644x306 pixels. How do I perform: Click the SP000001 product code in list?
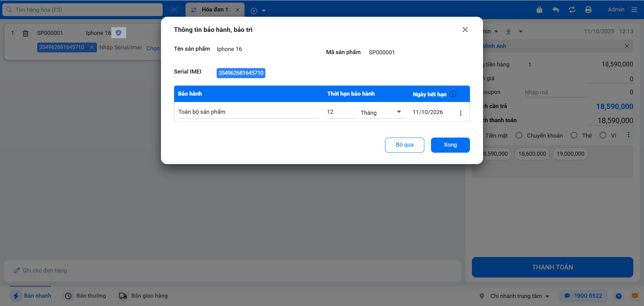coord(50,33)
